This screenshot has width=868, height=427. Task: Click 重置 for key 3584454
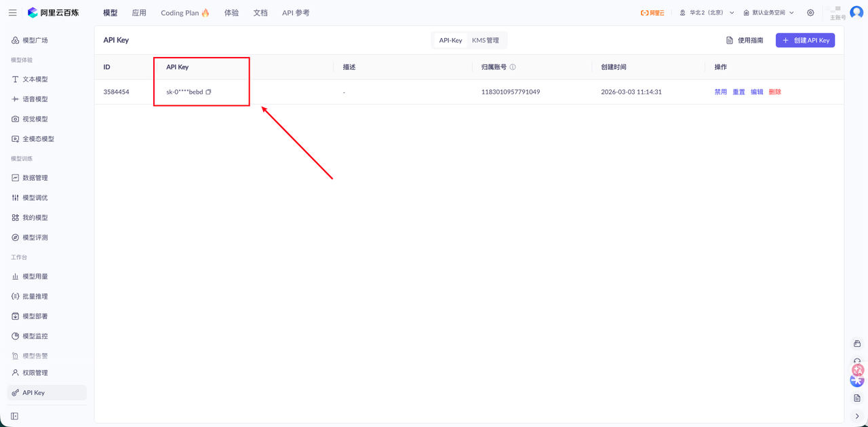[x=738, y=92]
